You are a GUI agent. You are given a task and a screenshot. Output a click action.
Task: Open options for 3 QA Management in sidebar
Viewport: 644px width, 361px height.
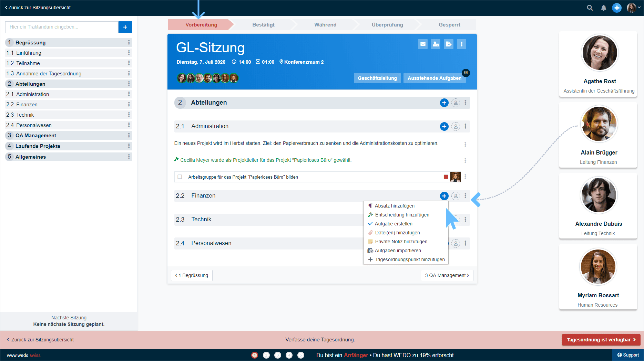129,135
